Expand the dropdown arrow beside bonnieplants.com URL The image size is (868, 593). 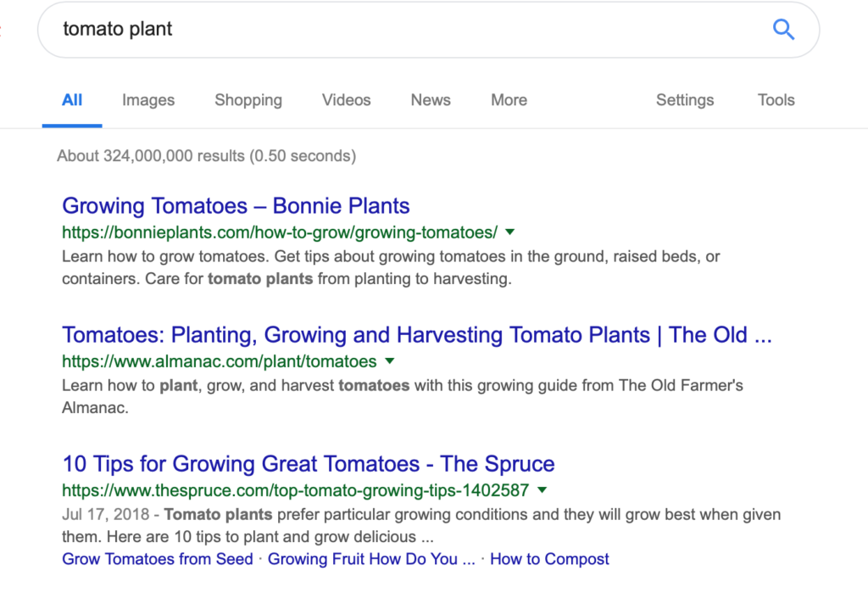tap(510, 232)
